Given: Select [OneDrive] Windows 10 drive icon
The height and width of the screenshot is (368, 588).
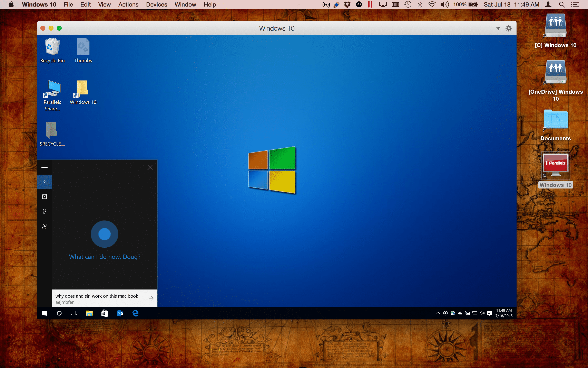Looking at the screenshot, I should click(x=556, y=80).
